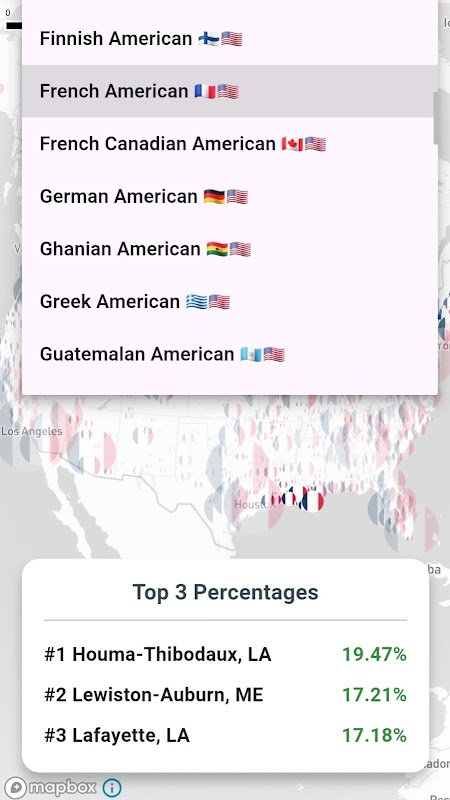450x800 pixels.
Task: Click the Greek flag emoji
Action: [196, 302]
